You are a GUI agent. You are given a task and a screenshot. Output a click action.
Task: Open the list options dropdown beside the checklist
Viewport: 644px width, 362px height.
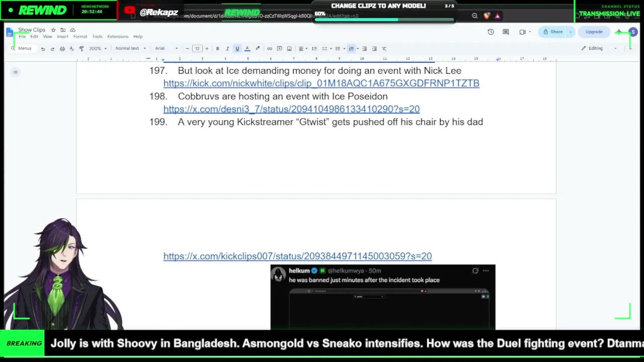[331, 49]
